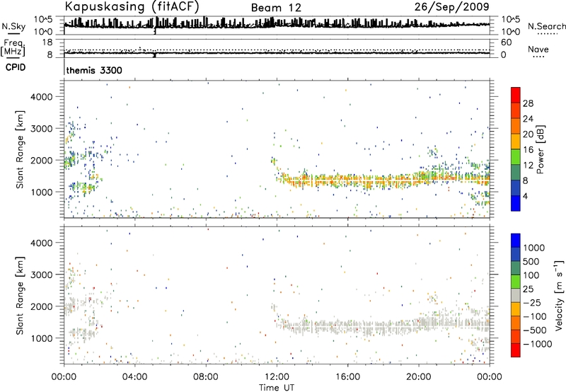This screenshot has height=392, width=566.
Task: Click the 500 velocity colorbar label
Action: pos(531,261)
